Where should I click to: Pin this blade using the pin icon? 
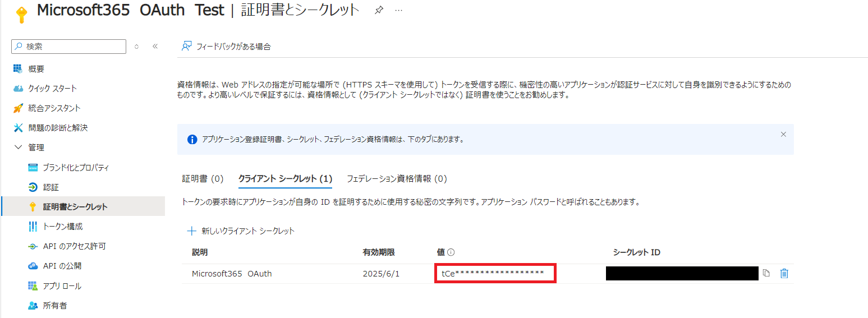(x=379, y=11)
